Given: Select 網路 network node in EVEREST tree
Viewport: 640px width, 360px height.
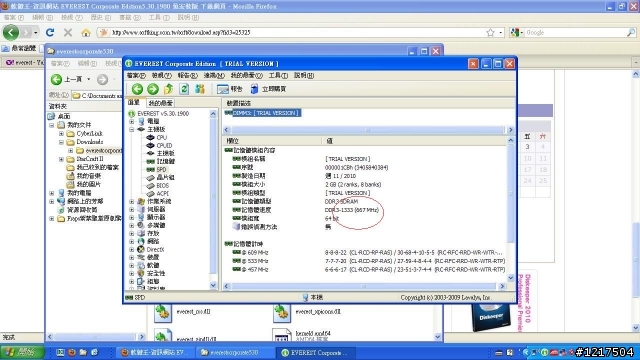Looking at the screenshot, I should pos(153,241).
